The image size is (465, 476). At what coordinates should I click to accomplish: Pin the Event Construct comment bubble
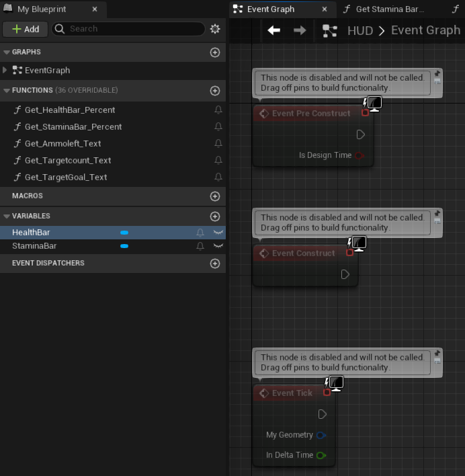point(437,213)
